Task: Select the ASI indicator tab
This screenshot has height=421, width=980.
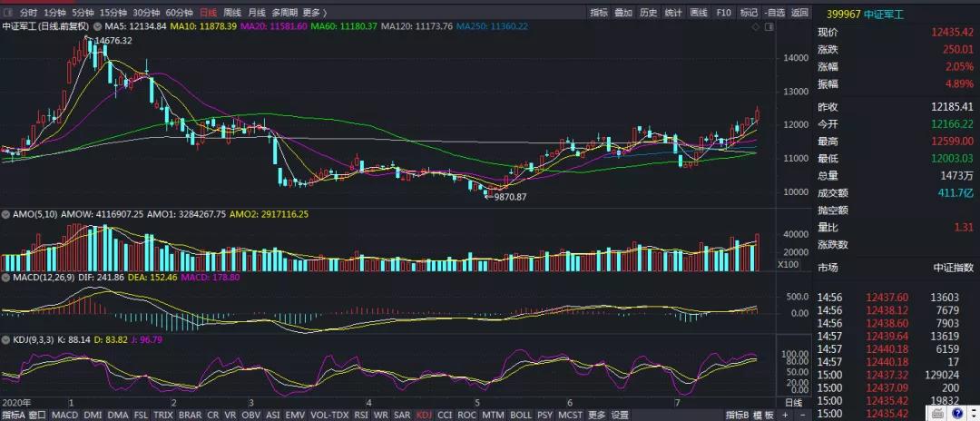Action: point(273,415)
